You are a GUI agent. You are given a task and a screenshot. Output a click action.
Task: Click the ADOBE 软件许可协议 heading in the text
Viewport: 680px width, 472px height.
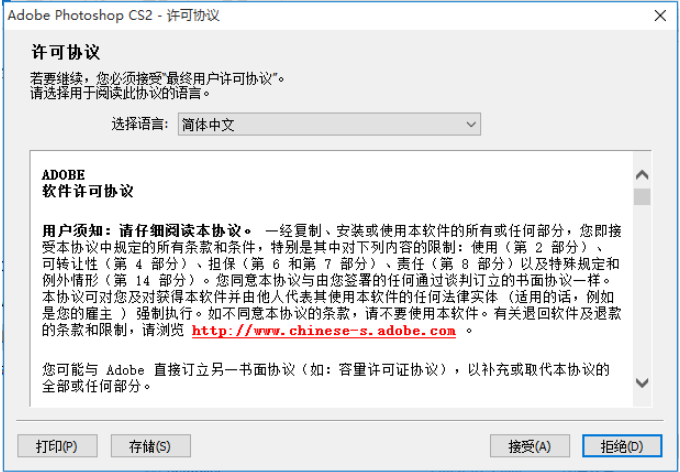[x=87, y=183]
